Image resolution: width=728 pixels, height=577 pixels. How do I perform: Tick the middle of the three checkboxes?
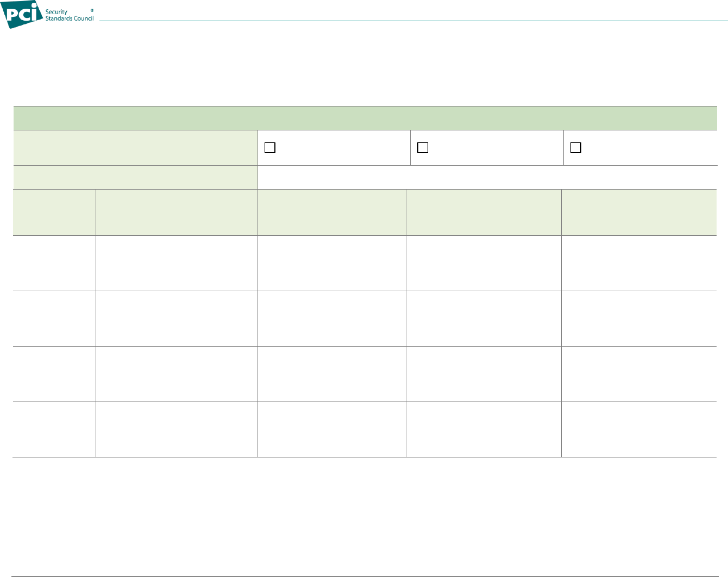[x=423, y=148]
